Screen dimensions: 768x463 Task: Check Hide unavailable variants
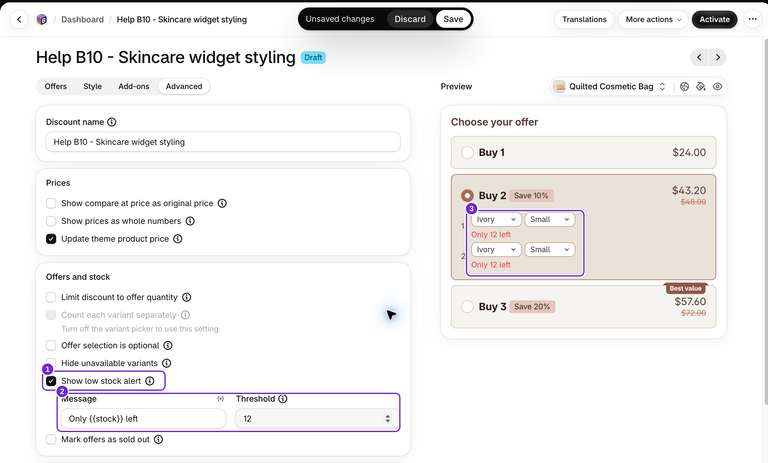[x=51, y=363]
